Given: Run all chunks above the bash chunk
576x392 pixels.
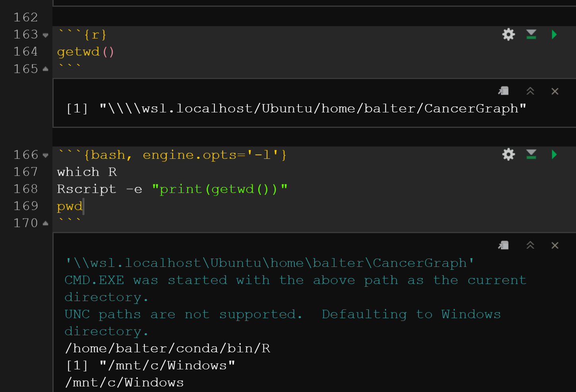Looking at the screenshot, I should (x=531, y=154).
